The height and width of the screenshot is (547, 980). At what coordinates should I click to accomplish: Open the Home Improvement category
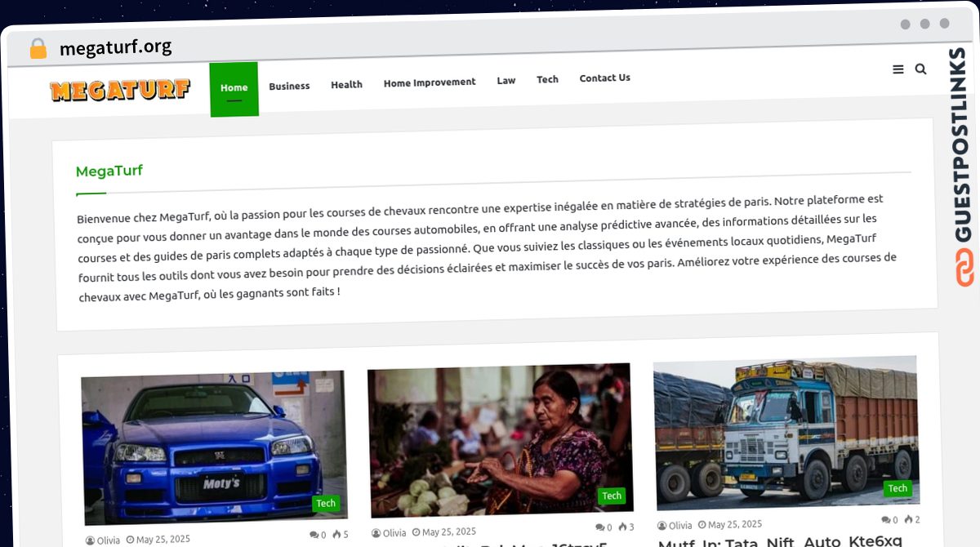click(430, 82)
